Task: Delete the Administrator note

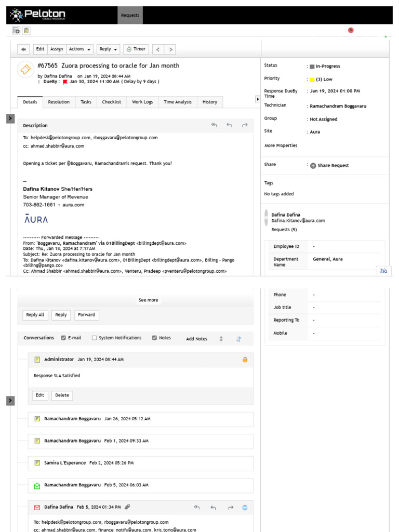Action: click(x=62, y=395)
